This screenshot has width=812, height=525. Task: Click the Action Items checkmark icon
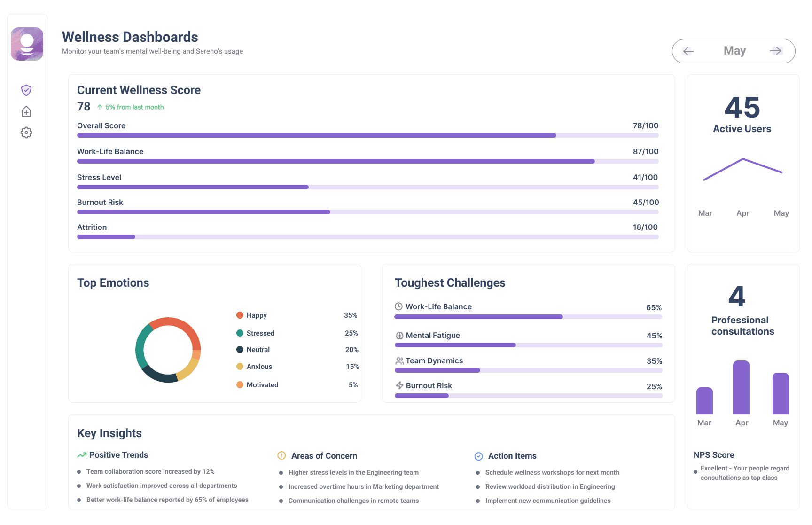(x=478, y=456)
